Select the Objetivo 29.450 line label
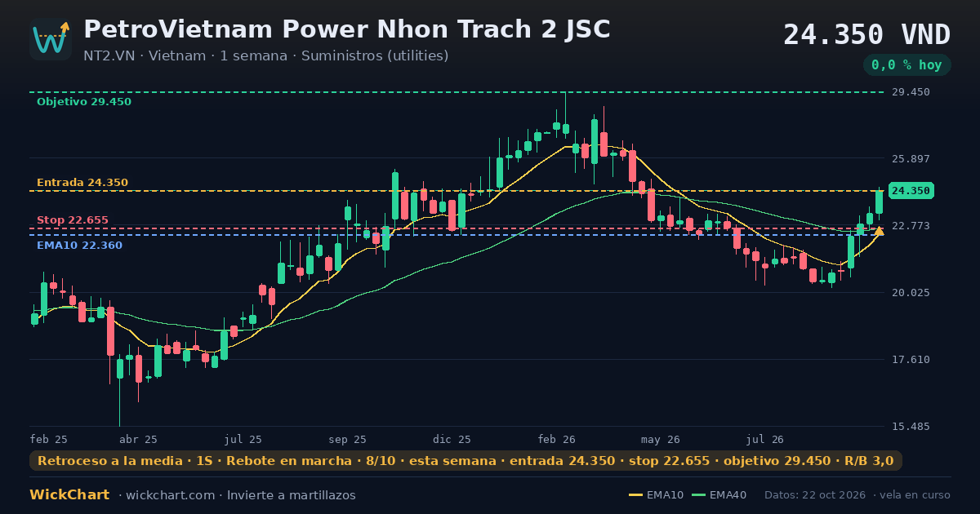The width and height of the screenshot is (980, 514). pos(84,102)
